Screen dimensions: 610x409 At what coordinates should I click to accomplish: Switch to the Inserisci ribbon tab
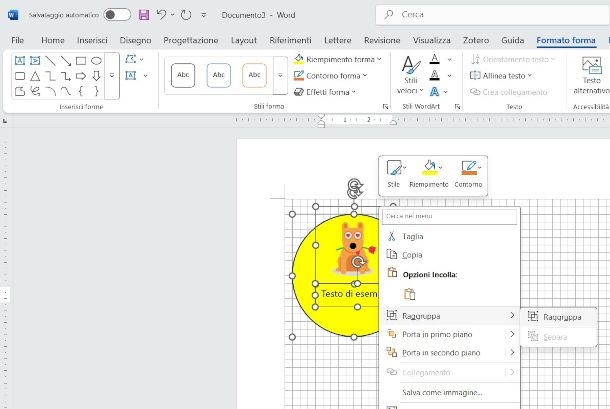(92, 40)
